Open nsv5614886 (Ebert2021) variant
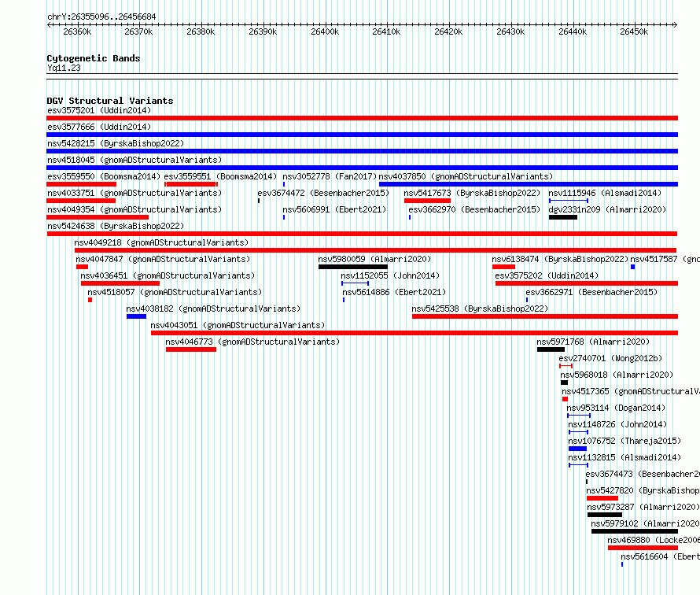 tap(394, 292)
